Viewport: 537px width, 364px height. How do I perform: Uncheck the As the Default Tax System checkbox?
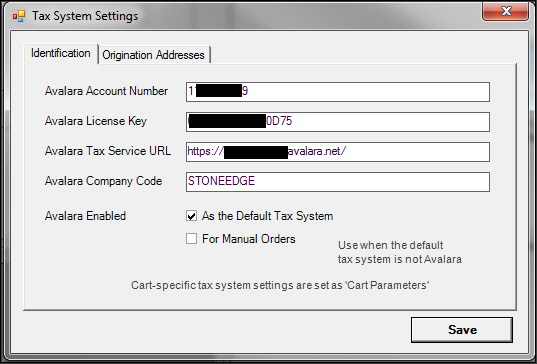[191, 216]
